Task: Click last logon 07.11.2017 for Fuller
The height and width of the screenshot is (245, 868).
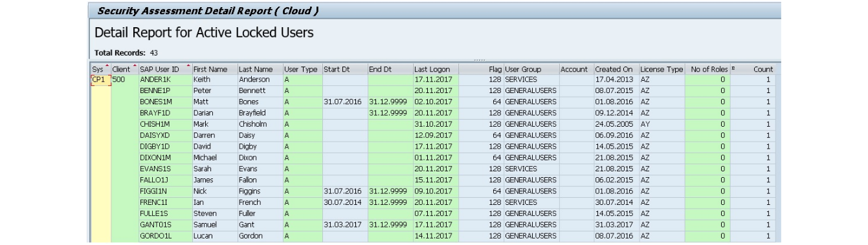Action: [436, 213]
